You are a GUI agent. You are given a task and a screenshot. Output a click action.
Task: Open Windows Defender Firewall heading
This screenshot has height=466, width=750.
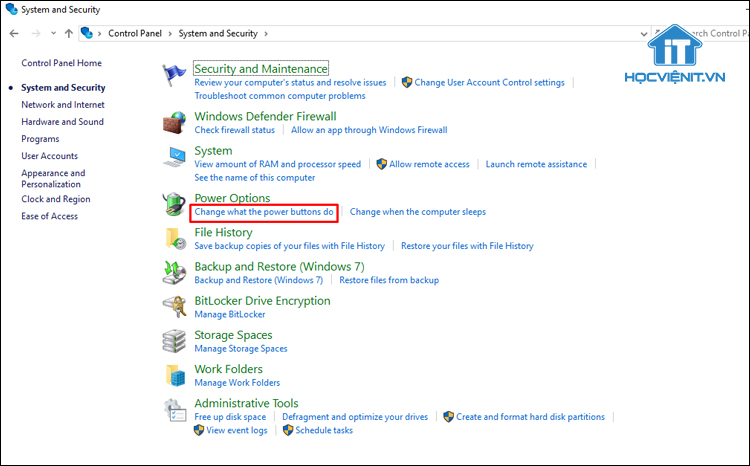click(265, 116)
